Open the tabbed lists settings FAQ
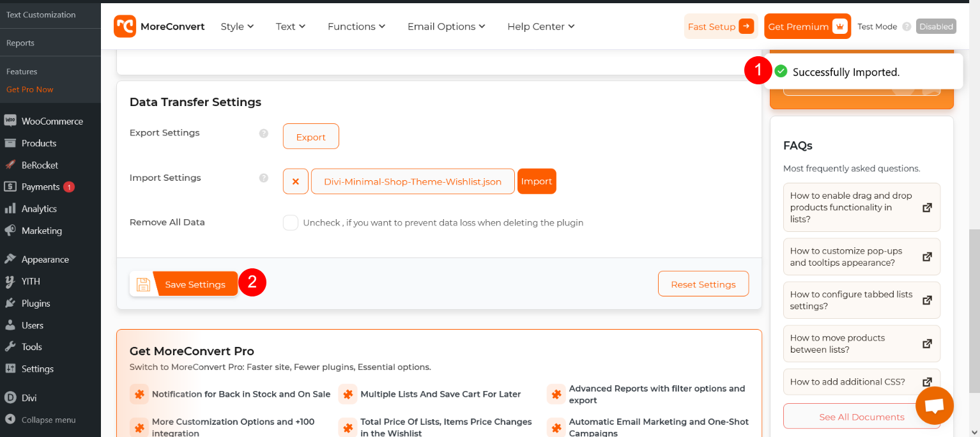This screenshot has height=437, width=980. tap(862, 300)
